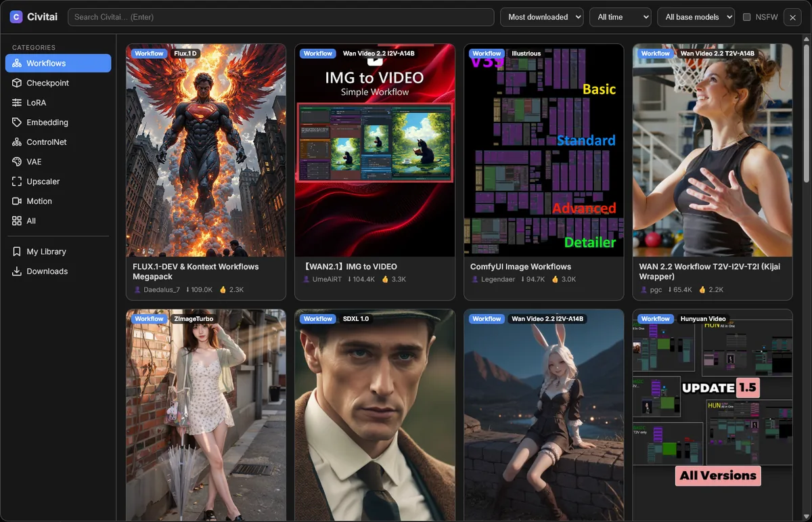Click thumbs-up icon showing 3.3K
Image resolution: width=812 pixels, height=522 pixels.
pos(386,279)
